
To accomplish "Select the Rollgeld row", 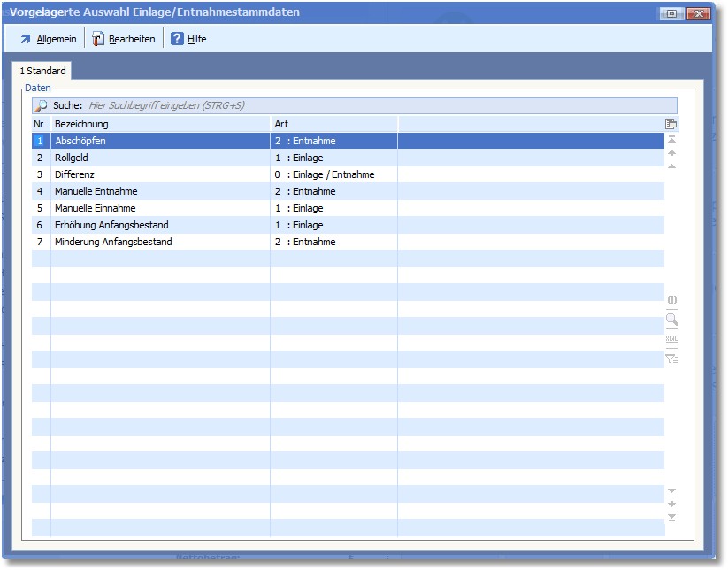I will (x=159, y=158).
